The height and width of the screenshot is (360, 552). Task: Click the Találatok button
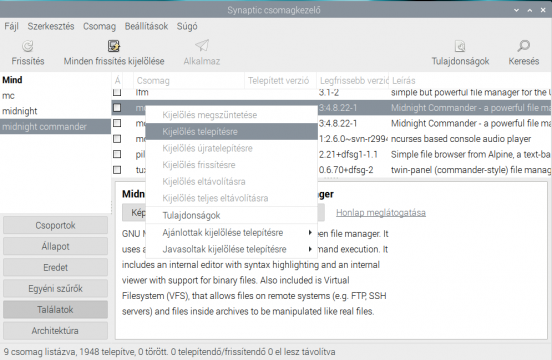55,310
